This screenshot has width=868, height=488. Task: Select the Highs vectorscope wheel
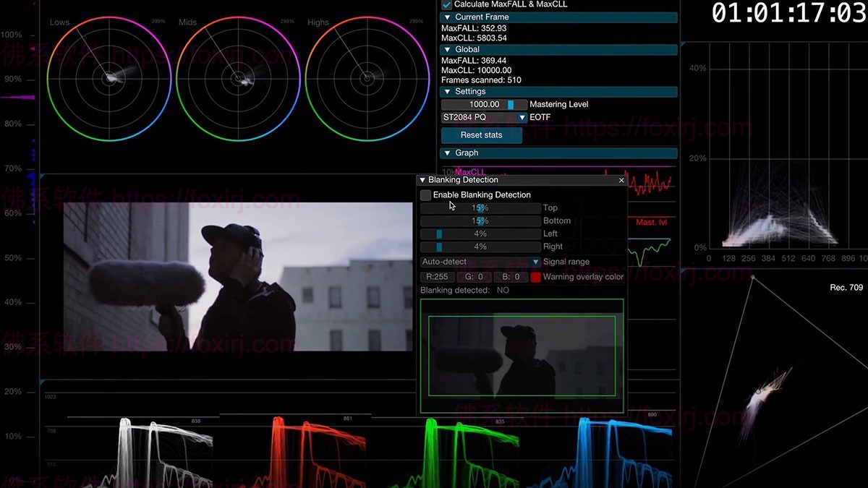click(x=366, y=78)
